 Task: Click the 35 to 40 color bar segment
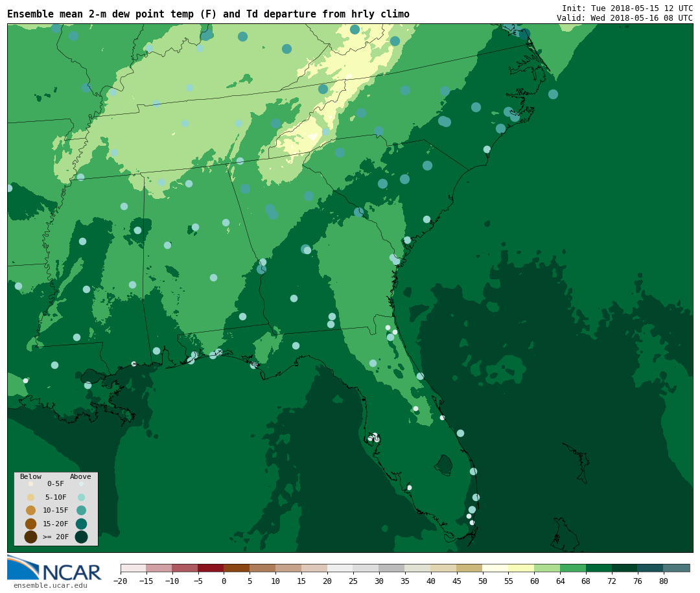[418, 568]
